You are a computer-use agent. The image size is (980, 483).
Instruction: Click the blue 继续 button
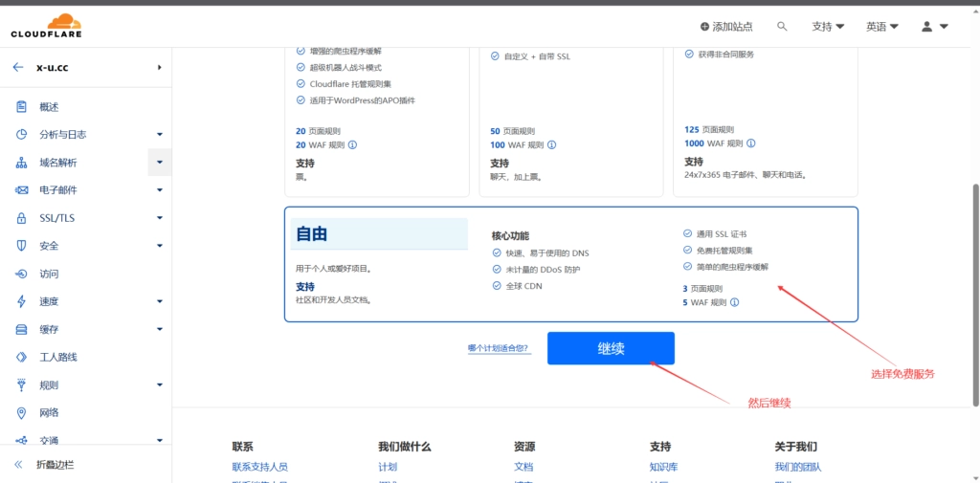pos(611,348)
